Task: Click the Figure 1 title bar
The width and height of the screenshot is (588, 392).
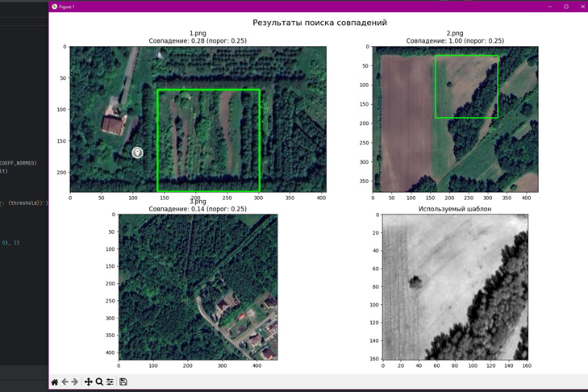Action: (x=300, y=6)
